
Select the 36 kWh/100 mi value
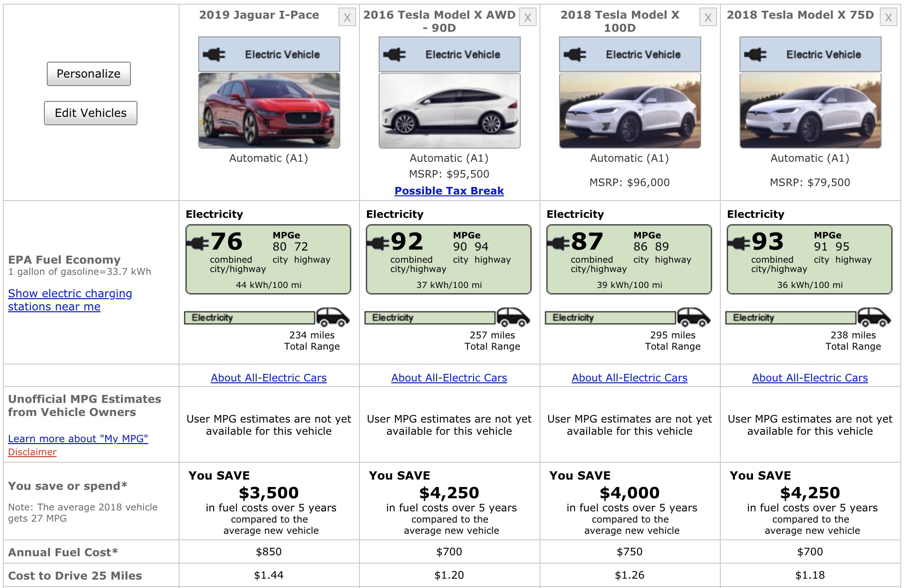point(810,285)
